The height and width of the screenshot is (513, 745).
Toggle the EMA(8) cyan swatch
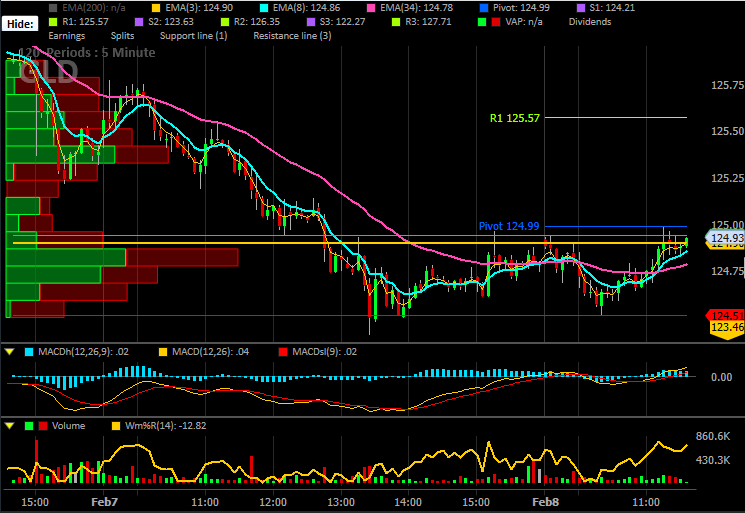pos(264,8)
